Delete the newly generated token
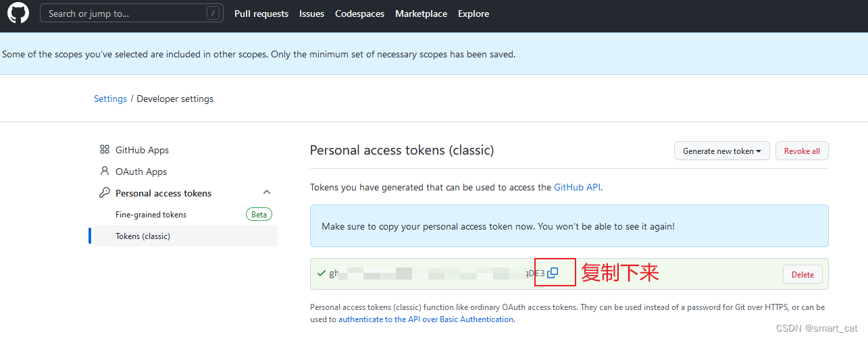This screenshot has width=868, height=339. (802, 274)
